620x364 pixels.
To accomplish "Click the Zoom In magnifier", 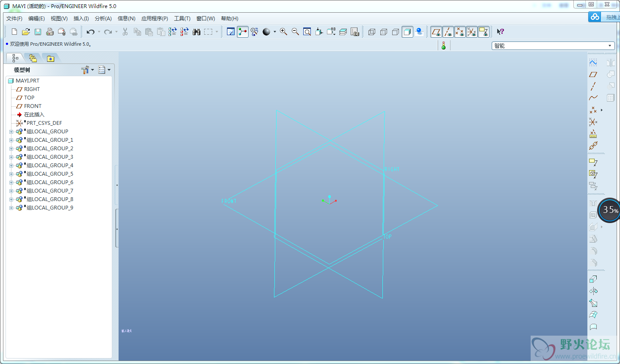I will 283,32.
